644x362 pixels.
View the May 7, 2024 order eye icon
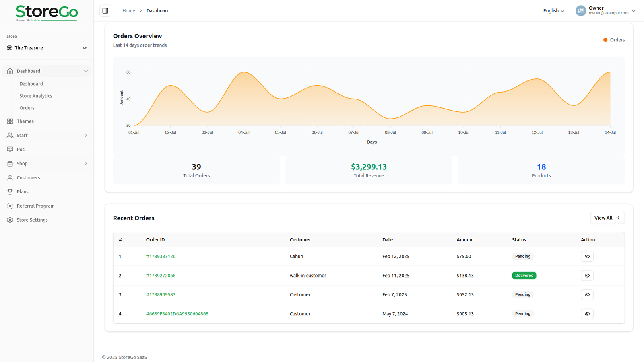[x=587, y=314]
